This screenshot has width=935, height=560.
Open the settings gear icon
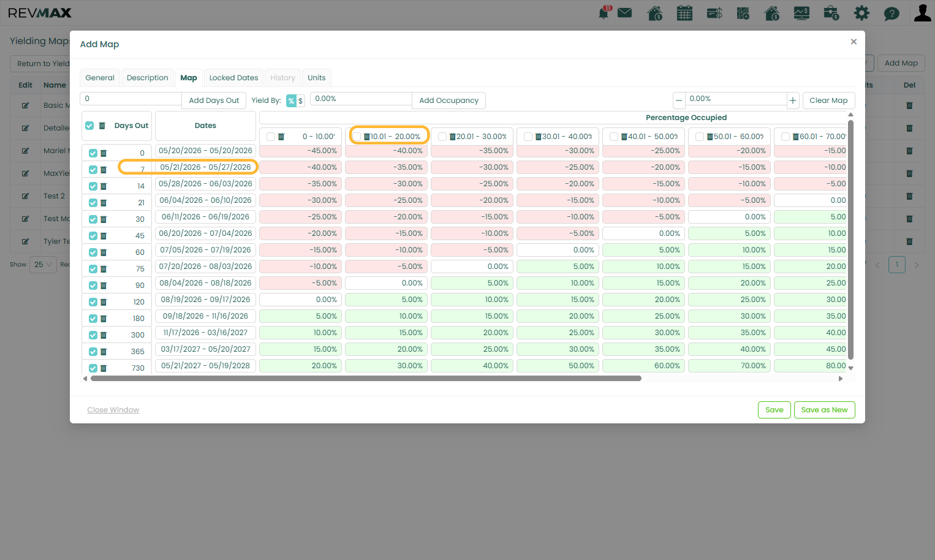click(861, 13)
